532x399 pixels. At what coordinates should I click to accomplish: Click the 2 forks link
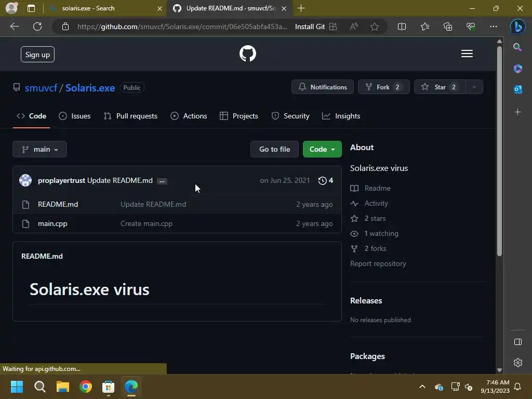[x=368, y=249]
